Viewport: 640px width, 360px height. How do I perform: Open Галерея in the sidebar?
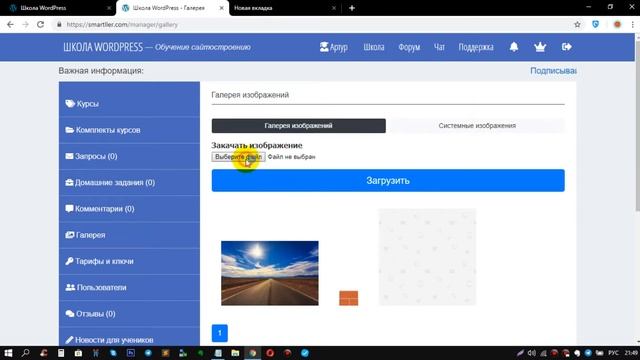coord(129,235)
